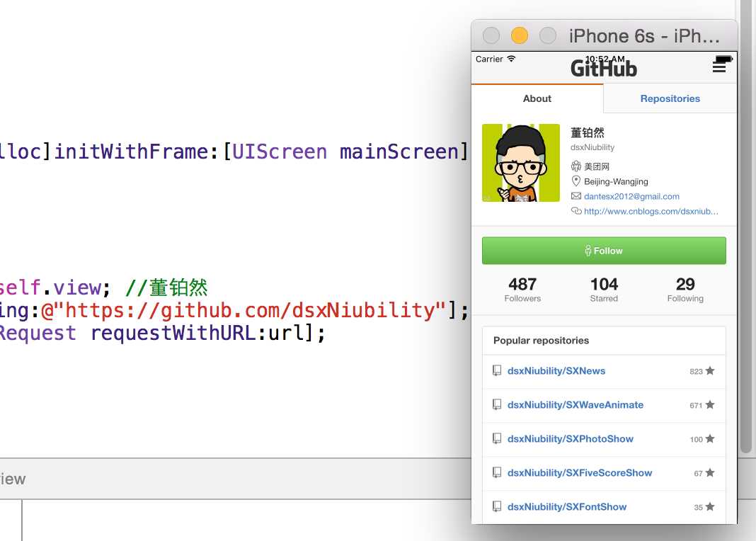Click the envelope icon beside the email

click(x=575, y=195)
